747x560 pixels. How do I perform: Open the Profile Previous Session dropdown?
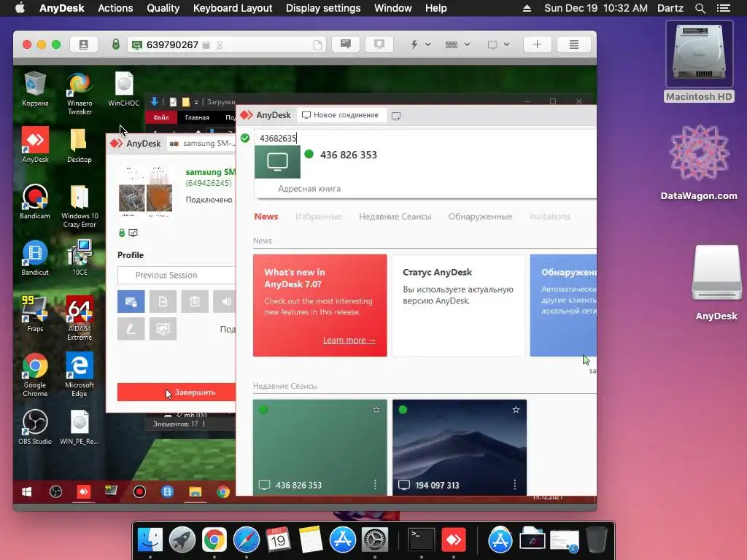pos(177,275)
